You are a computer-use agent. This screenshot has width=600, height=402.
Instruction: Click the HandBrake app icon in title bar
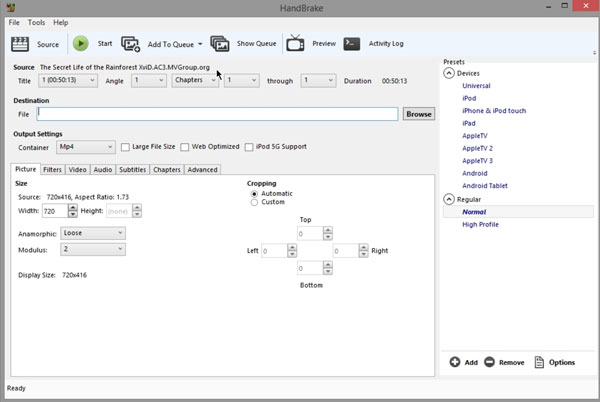tap(11, 7)
